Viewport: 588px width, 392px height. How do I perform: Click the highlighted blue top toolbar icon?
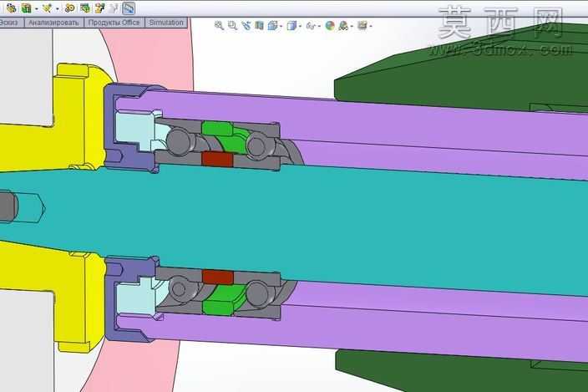coord(129,8)
